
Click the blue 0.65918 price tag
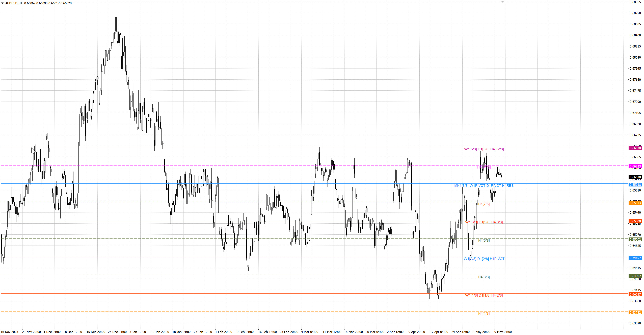pyautogui.click(x=635, y=185)
